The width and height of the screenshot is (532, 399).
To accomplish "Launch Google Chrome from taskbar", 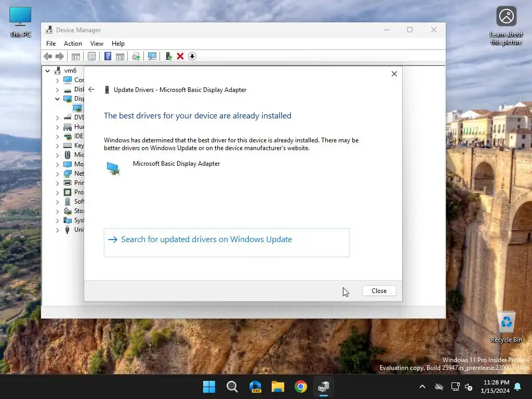I will click(x=301, y=387).
